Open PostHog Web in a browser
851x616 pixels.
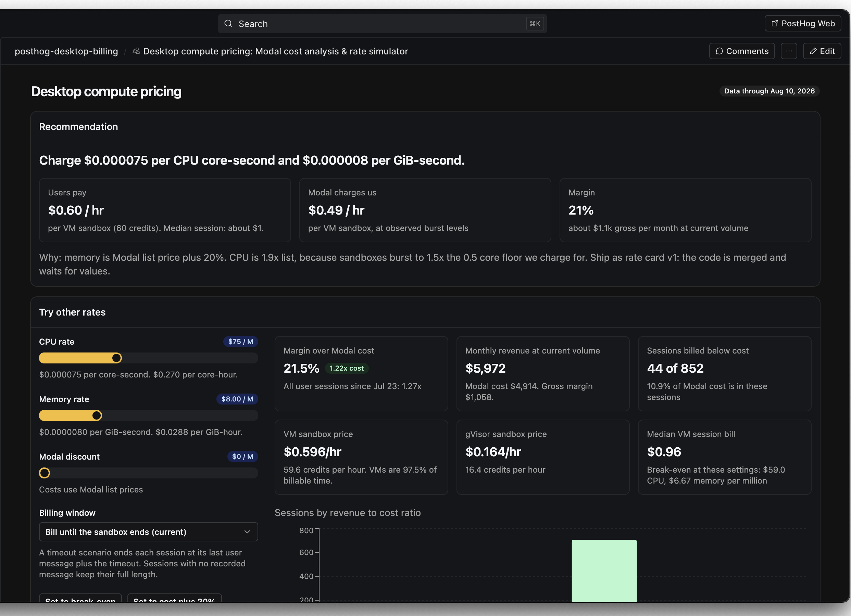coord(803,24)
